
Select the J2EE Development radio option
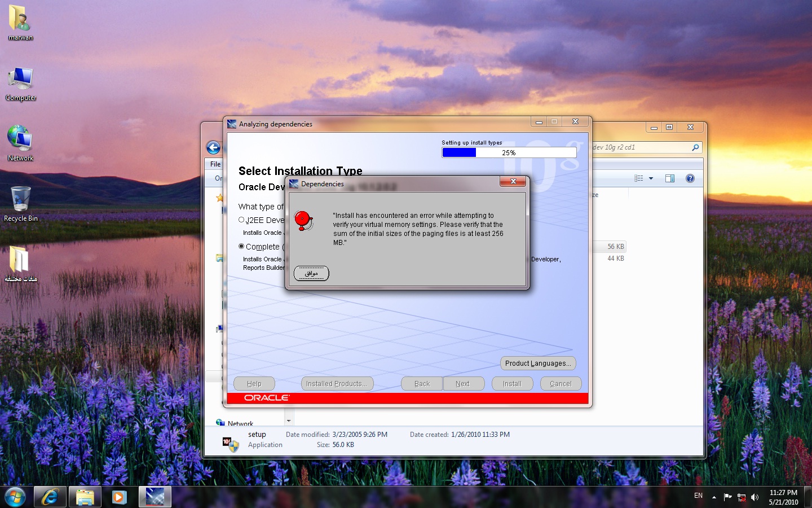241,220
